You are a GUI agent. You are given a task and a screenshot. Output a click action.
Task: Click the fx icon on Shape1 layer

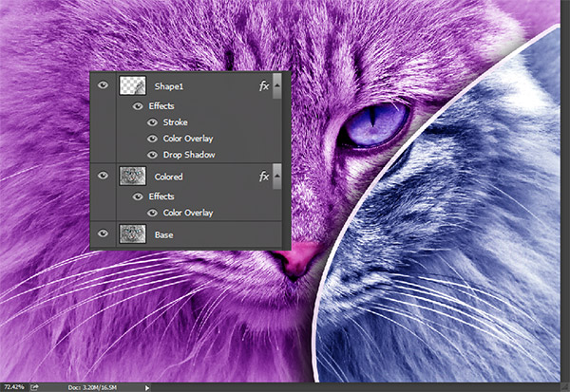263,85
